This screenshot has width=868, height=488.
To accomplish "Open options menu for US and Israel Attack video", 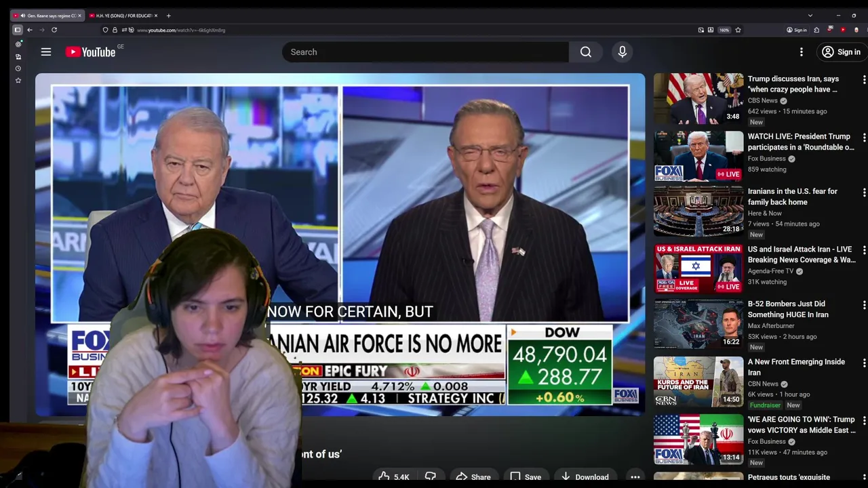I will 864,250.
